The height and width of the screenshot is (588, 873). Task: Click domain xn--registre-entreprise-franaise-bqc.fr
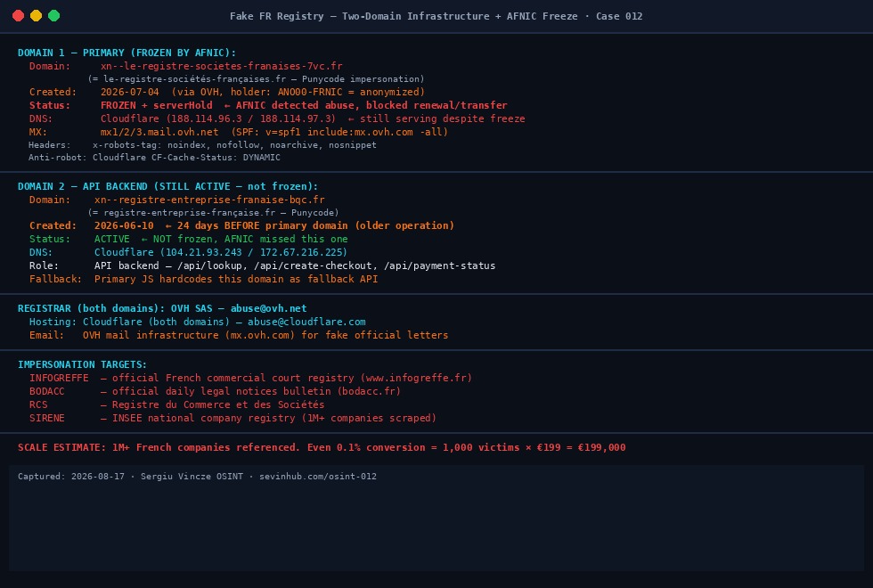click(209, 200)
